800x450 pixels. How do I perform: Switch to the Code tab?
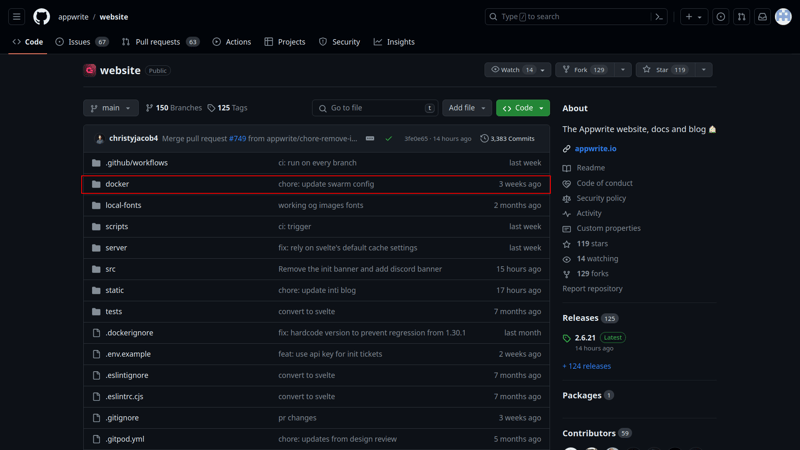[x=28, y=42]
